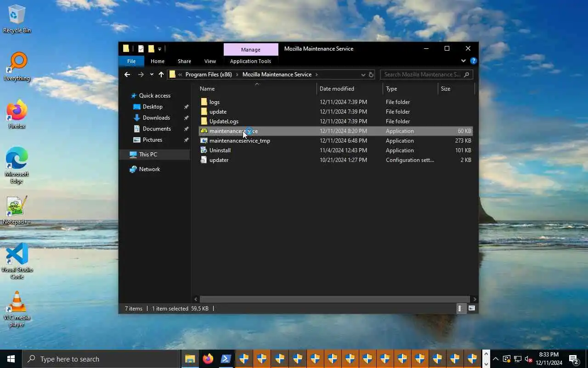Open Customize Quick Access Toolbar dropdown
Image resolution: width=588 pixels, height=368 pixels.
[x=159, y=49]
